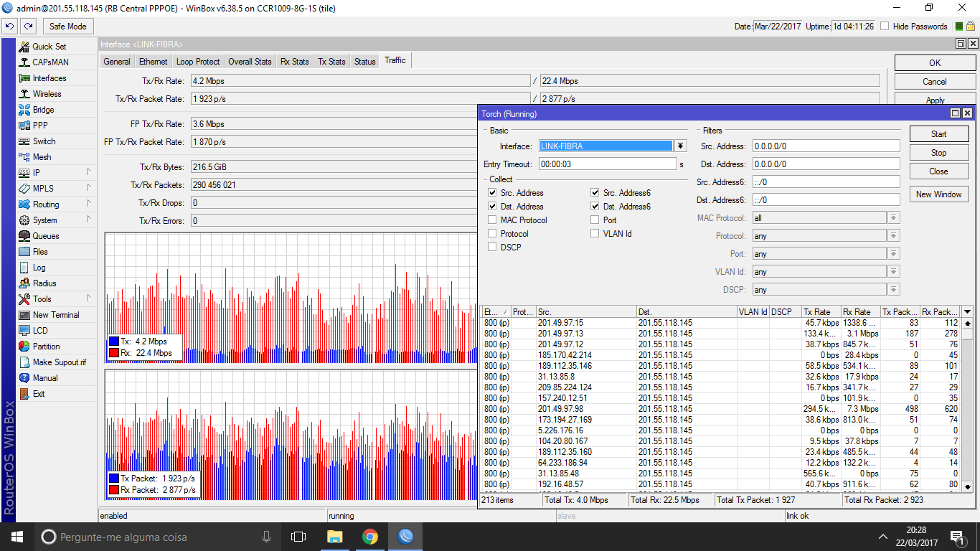Open Quick Set from the sidebar
The width and height of the screenshot is (980, 551).
pyautogui.click(x=49, y=47)
